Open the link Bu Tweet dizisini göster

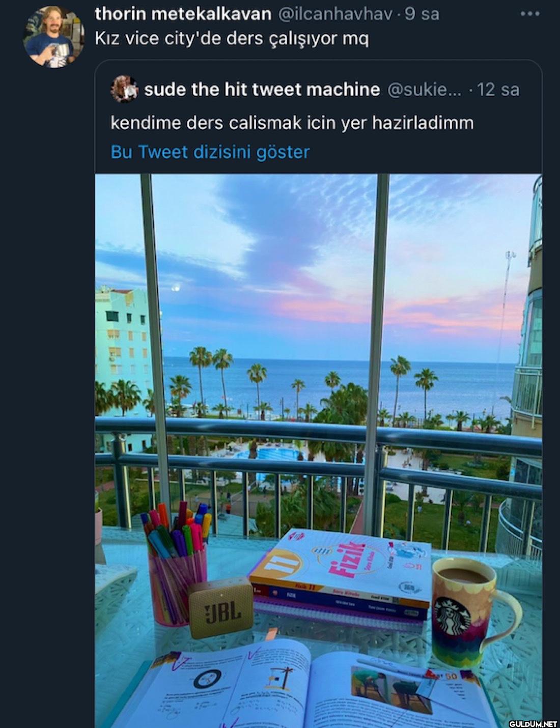210,152
